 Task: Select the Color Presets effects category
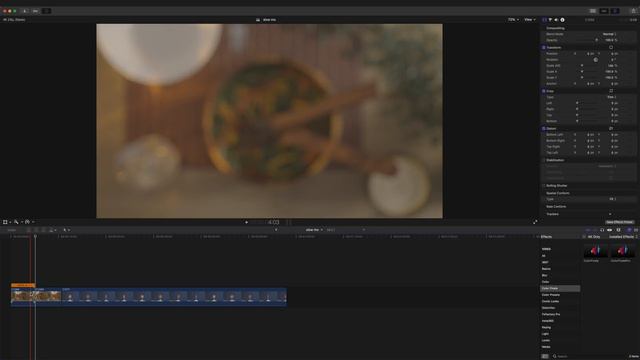[551, 295]
